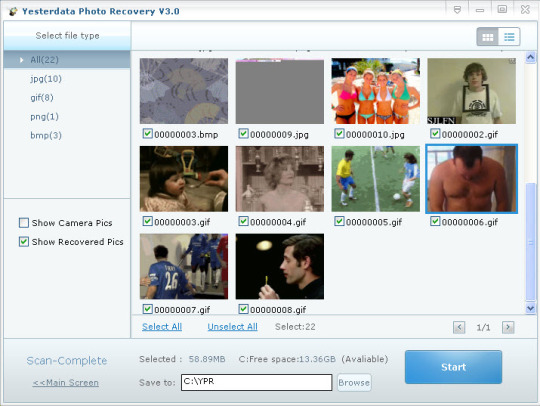Screen dimensions: 540x406
Task: Switch to grid thumbnail view
Action: 487,37
